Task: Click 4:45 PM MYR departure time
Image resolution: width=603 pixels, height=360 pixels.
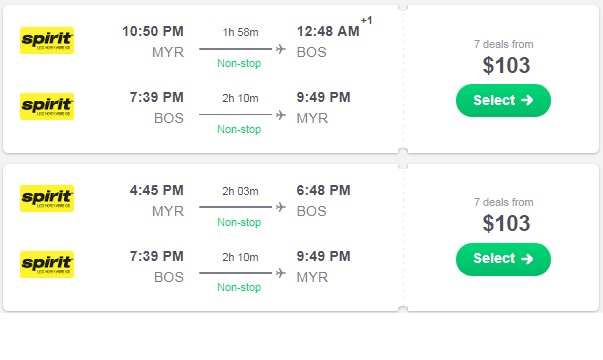Action: point(157,190)
